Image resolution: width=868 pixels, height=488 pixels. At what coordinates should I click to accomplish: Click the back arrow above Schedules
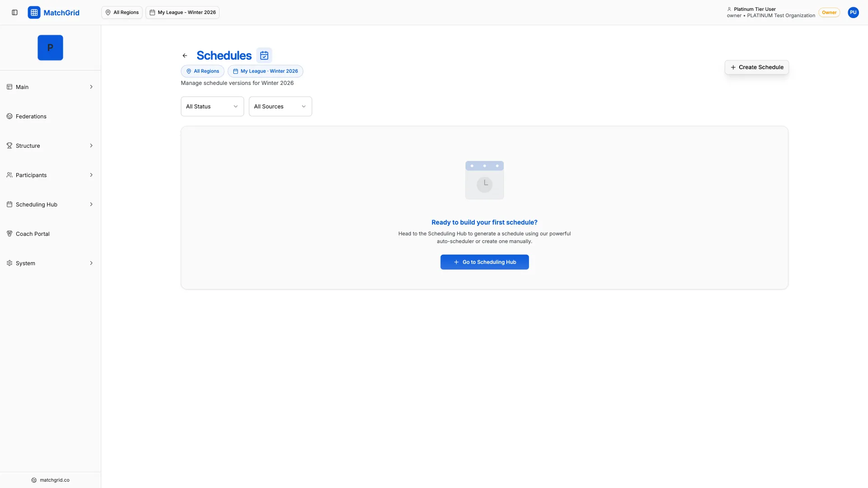[x=184, y=55]
